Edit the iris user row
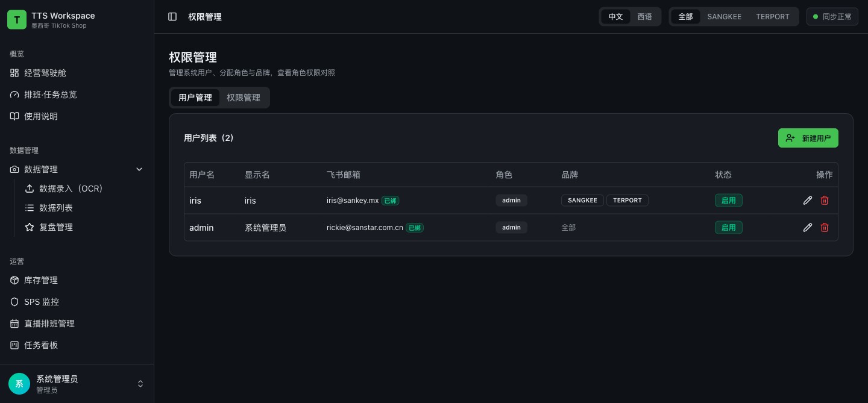868x403 pixels. click(x=808, y=201)
